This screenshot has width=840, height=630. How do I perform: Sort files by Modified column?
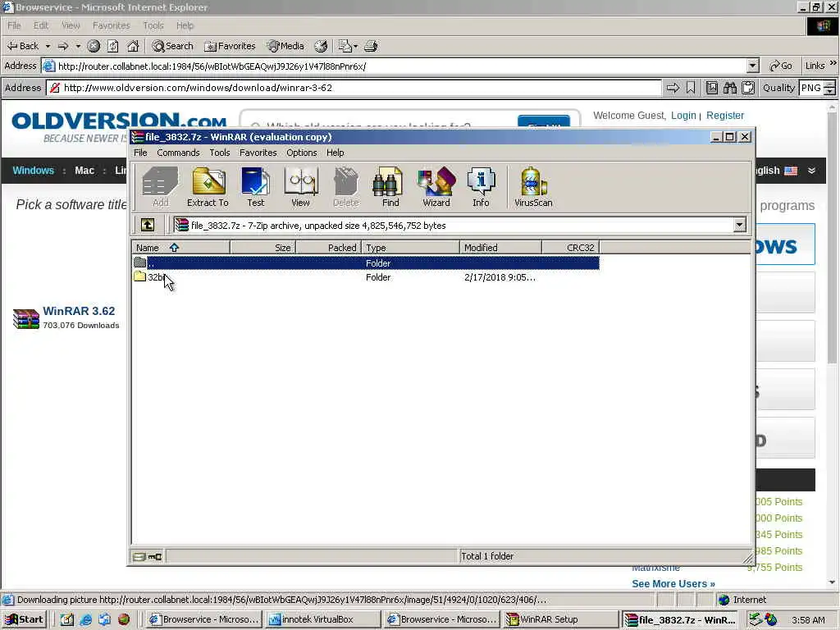501,248
